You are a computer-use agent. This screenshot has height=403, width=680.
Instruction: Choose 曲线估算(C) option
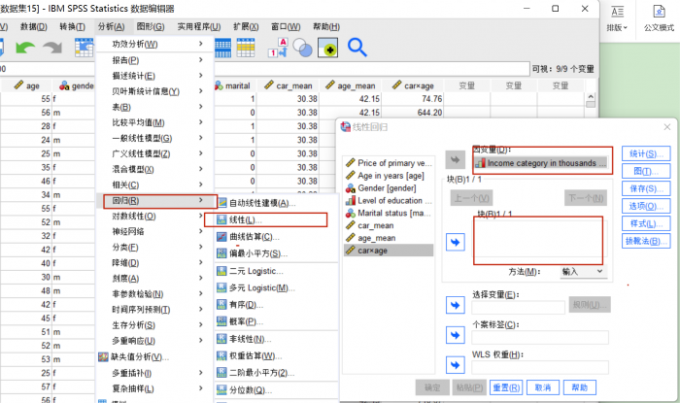[x=276, y=237]
